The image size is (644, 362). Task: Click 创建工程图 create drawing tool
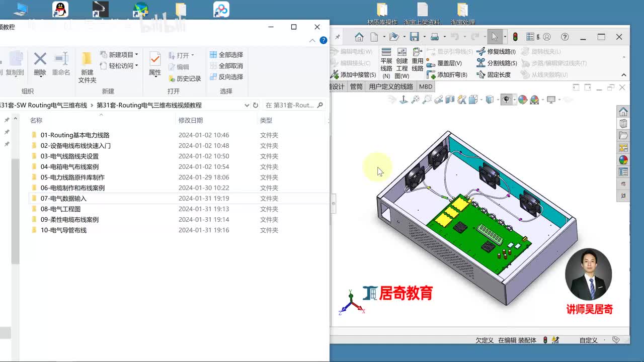402,63
